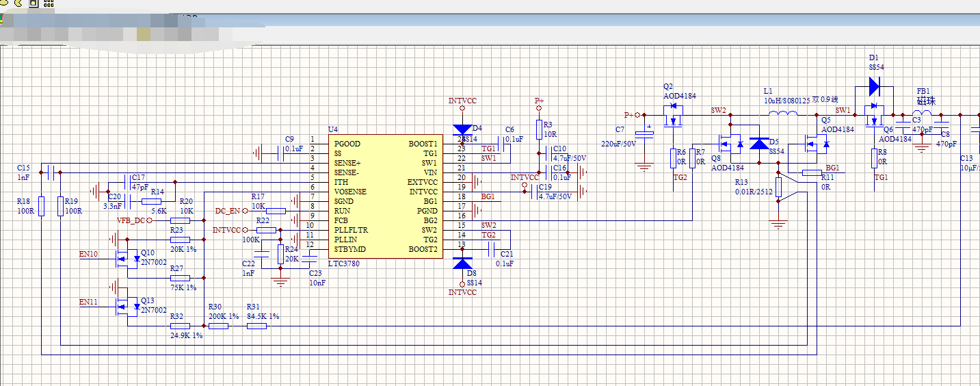Image resolution: width=980 pixels, height=386 pixels.
Task: Click the PLLFLTR pin label
Action: click(351, 231)
